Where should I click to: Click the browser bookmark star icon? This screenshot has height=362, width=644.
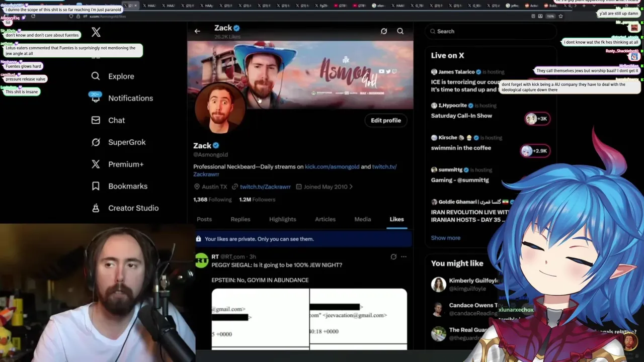tap(560, 16)
